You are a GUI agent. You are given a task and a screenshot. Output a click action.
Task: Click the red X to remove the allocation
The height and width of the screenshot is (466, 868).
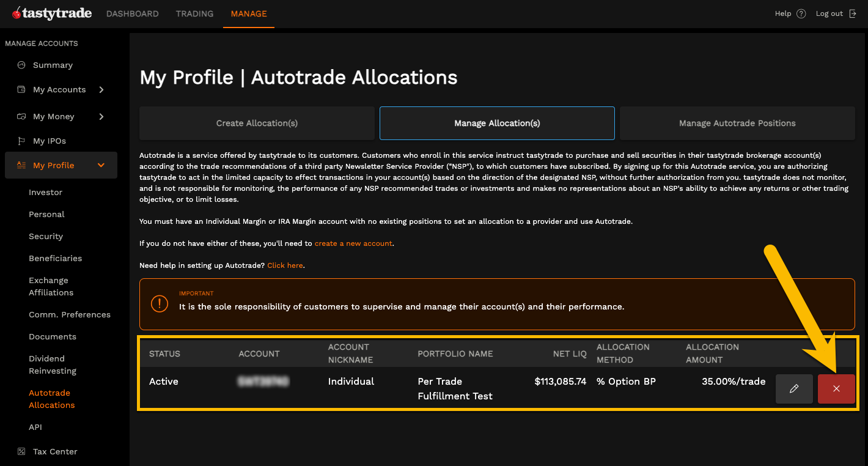tap(836, 388)
